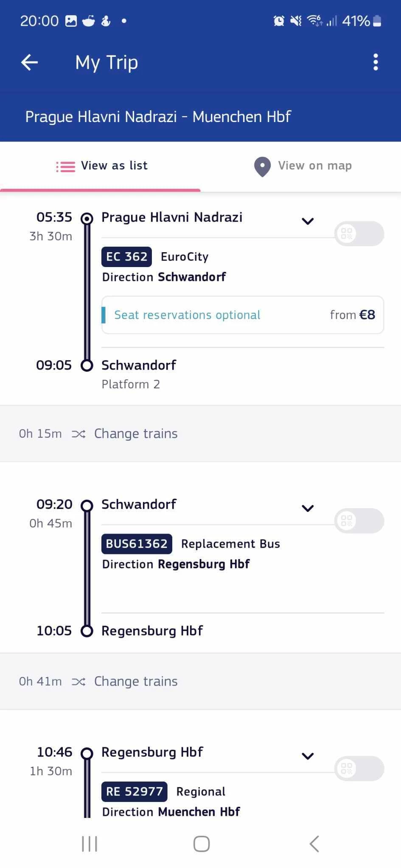
Task: Toggle ticket switch for Prague Hlavni Nadrazi leg
Action: (359, 234)
